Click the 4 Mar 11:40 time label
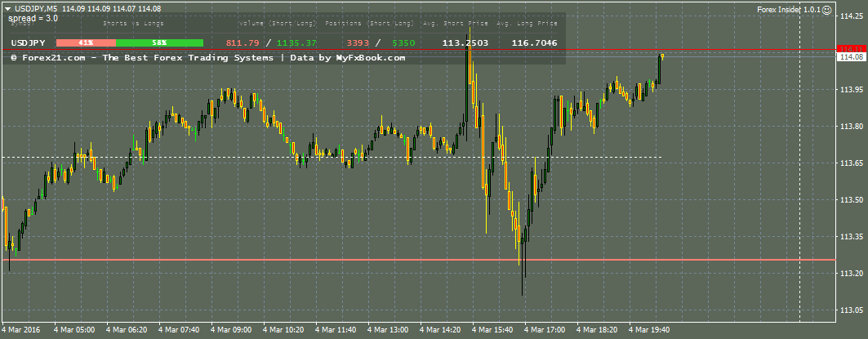The width and height of the screenshot is (868, 339). click(336, 330)
